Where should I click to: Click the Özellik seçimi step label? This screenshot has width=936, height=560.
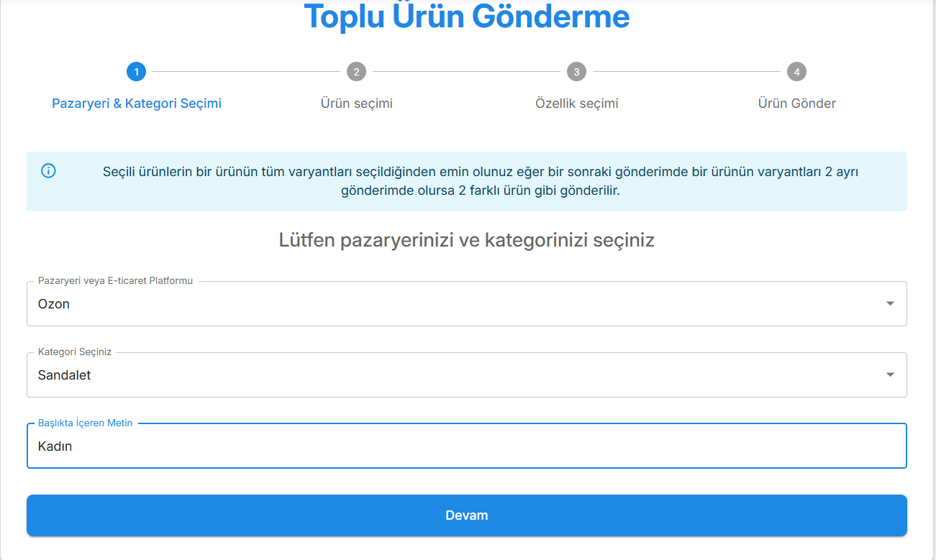576,103
